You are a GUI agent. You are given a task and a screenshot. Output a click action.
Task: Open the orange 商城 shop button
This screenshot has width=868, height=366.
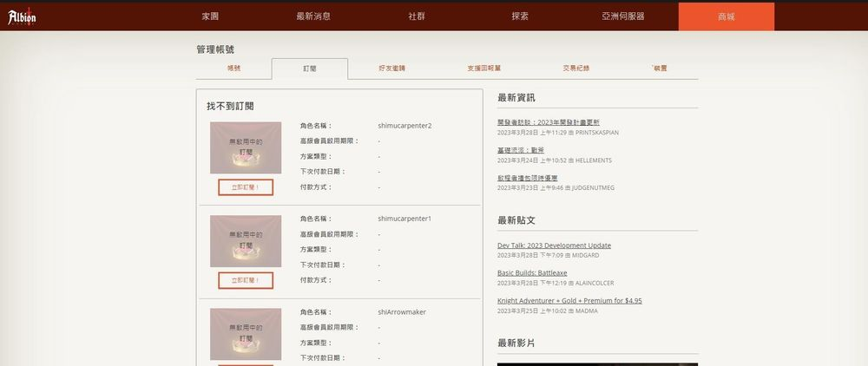[x=726, y=16]
